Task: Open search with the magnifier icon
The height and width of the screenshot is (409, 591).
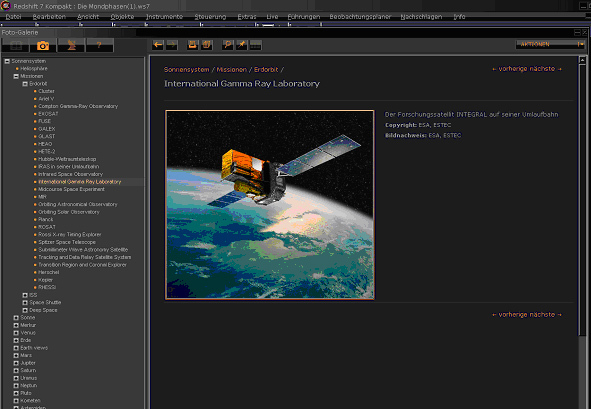Action: (227, 45)
